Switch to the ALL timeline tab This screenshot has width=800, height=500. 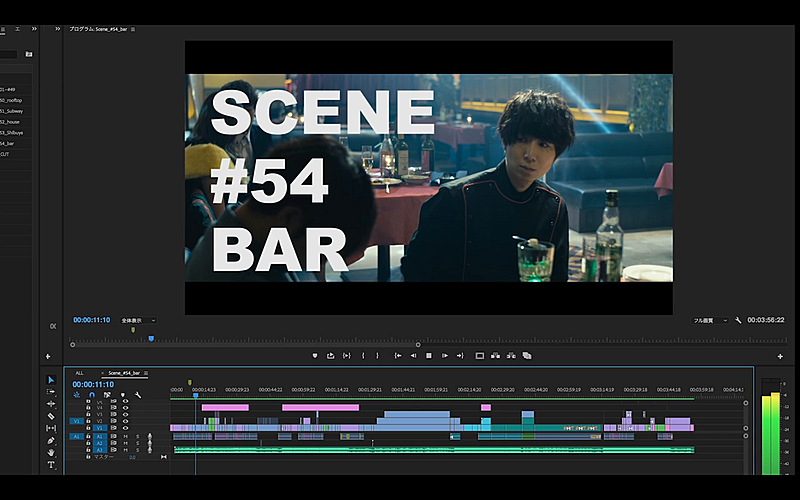[x=80, y=373]
